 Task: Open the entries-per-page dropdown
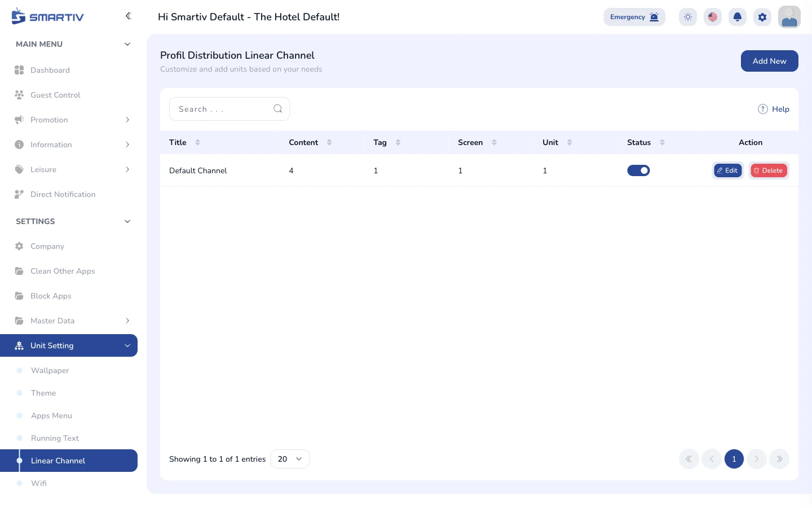(290, 459)
